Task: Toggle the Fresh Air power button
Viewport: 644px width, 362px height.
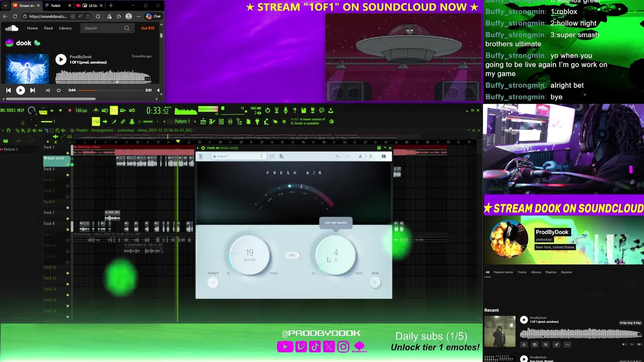Action: 213,282
